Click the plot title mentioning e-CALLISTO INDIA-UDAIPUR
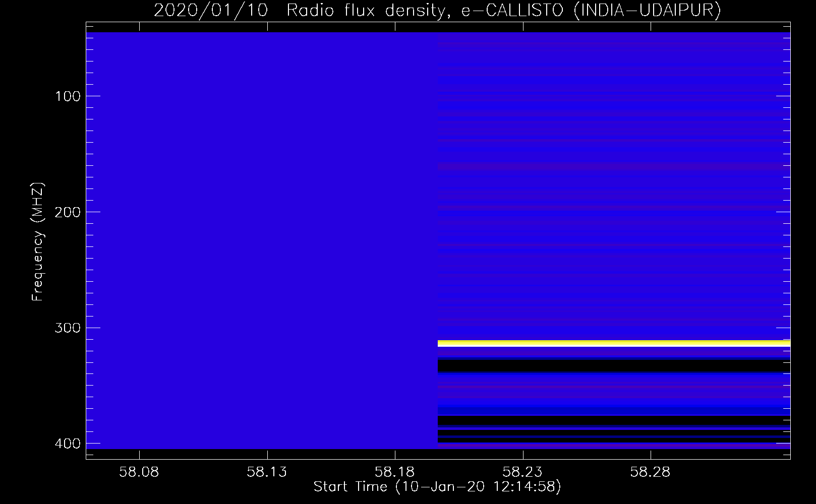Image resolution: width=816 pixels, height=504 pixels. [437, 10]
